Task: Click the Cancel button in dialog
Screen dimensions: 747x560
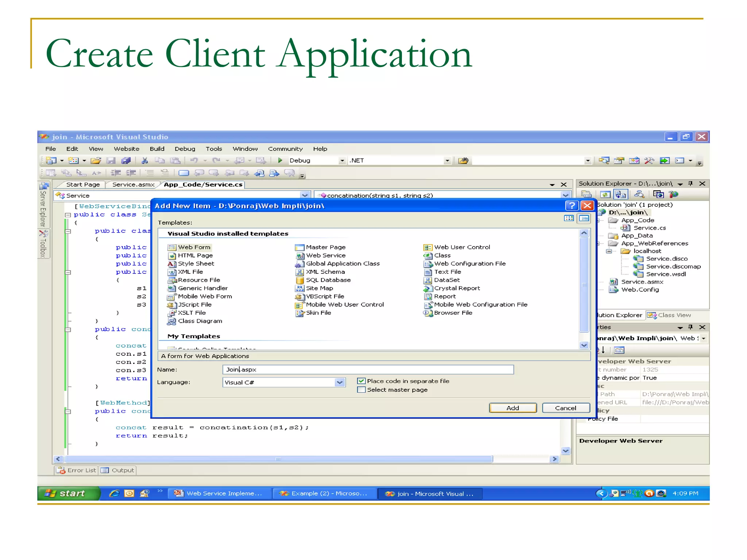Action: click(x=566, y=408)
